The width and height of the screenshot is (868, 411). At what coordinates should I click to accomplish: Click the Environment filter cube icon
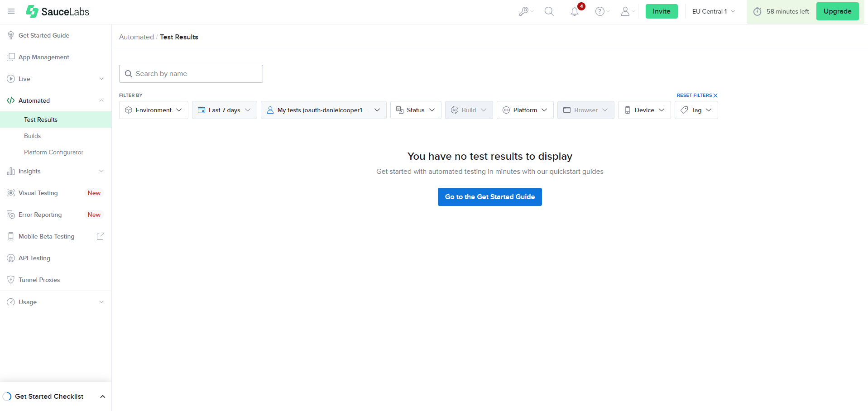[129, 110]
